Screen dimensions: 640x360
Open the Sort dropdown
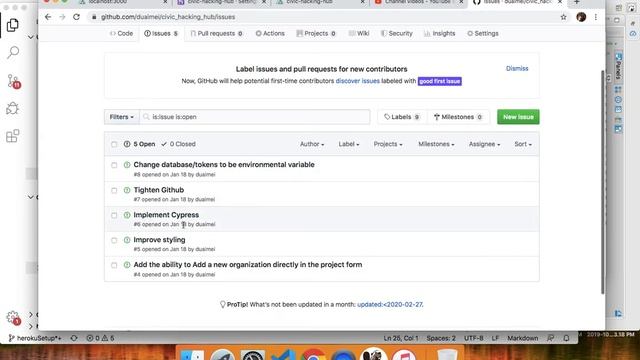tap(523, 144)
